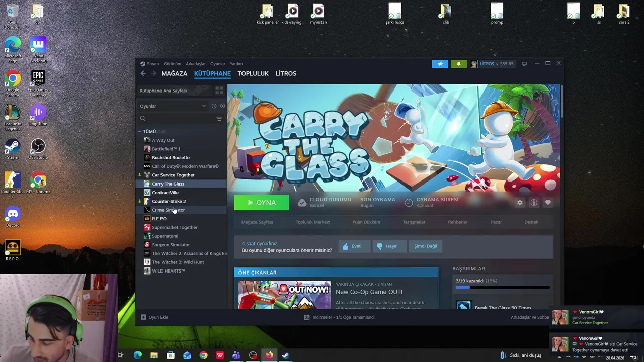
Task: Dismiss prompt with Şimdi Değil
Action: pos(426,246)
